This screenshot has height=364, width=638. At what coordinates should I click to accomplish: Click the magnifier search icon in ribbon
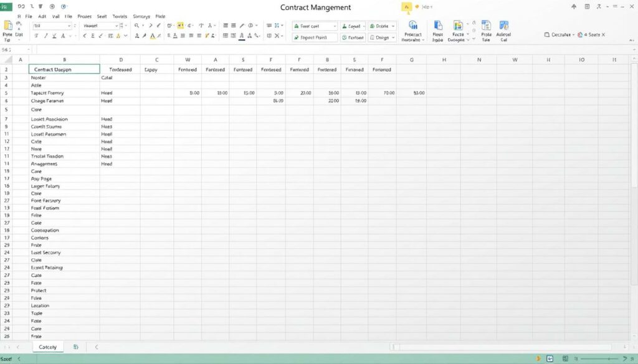click(137, 26)
